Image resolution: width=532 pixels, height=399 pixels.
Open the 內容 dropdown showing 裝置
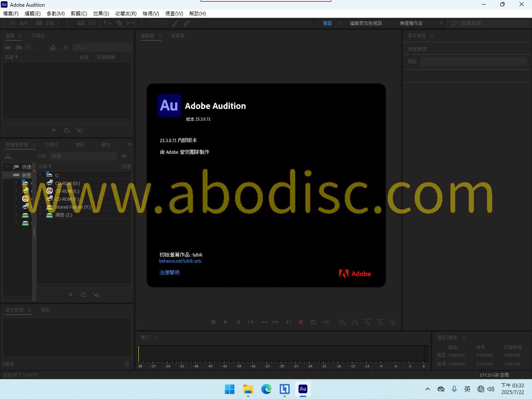[x=83, y=156]
